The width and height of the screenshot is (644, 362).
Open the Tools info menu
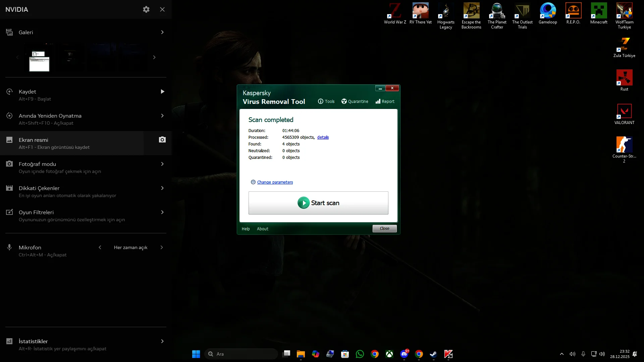(326, 101)
